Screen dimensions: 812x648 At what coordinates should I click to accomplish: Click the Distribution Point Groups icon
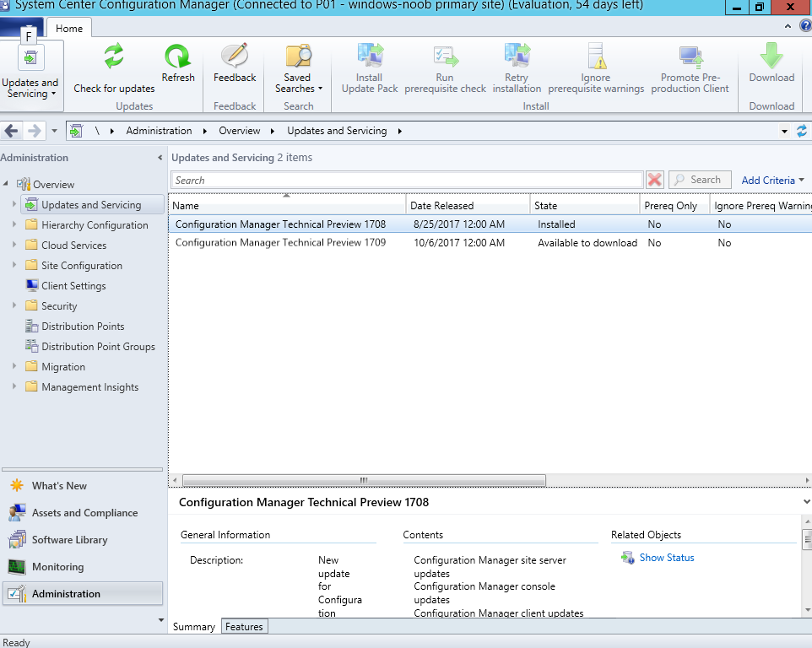31,346
